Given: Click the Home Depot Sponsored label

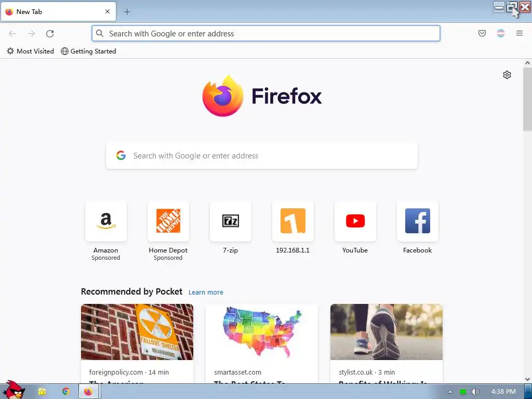Looking at the screenshot, I should pos(168,258).
